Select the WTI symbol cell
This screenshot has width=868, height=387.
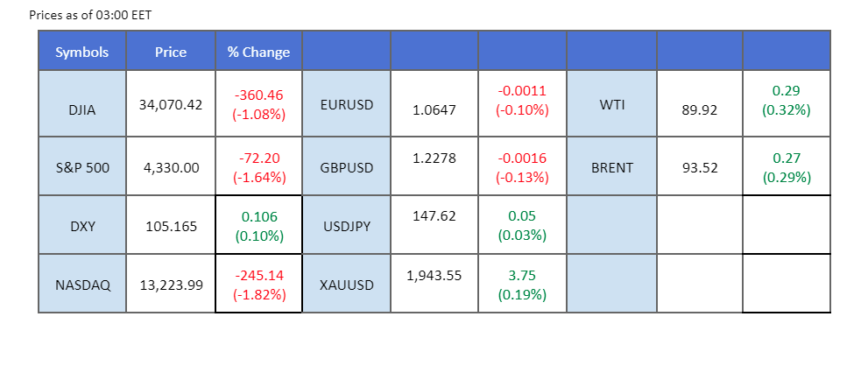[611, 104]
